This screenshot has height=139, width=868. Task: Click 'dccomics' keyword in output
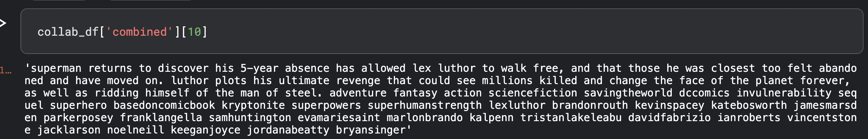point(704,93)
